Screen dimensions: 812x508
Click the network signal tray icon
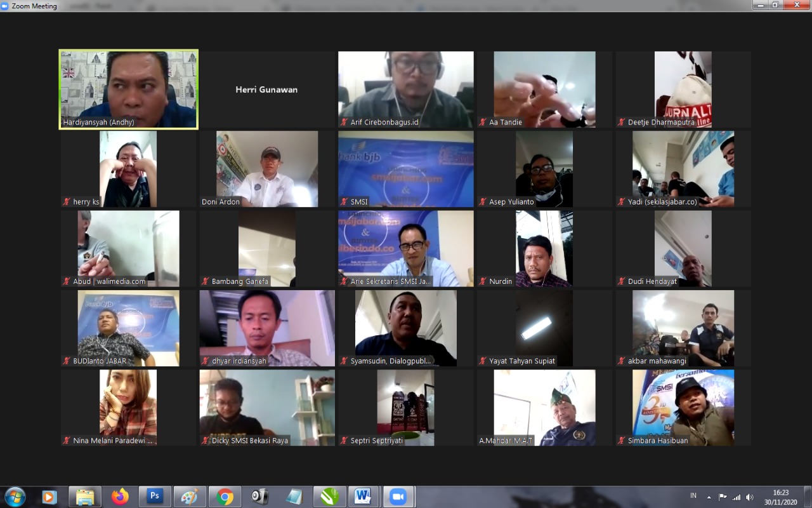(737, 497)
